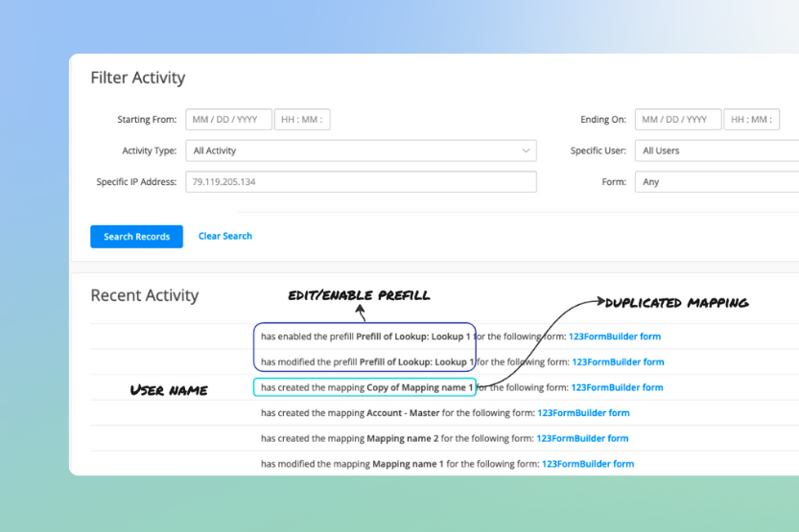Open form link for Mapping name 2
The height and width of the screenshot is (532, 799).
point(582,438)
